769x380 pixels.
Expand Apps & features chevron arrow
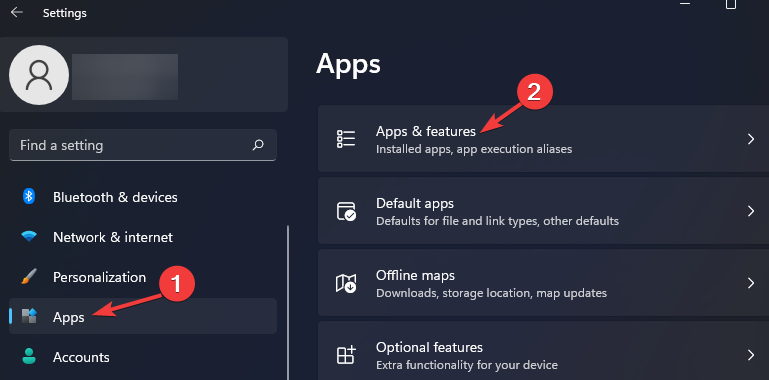[750, 139]
